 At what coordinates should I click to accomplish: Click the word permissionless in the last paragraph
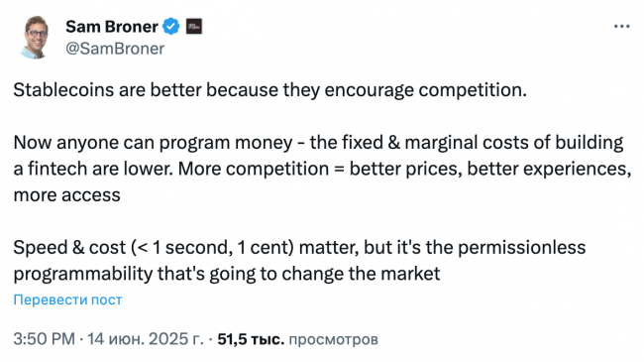[x=521, y=247]
